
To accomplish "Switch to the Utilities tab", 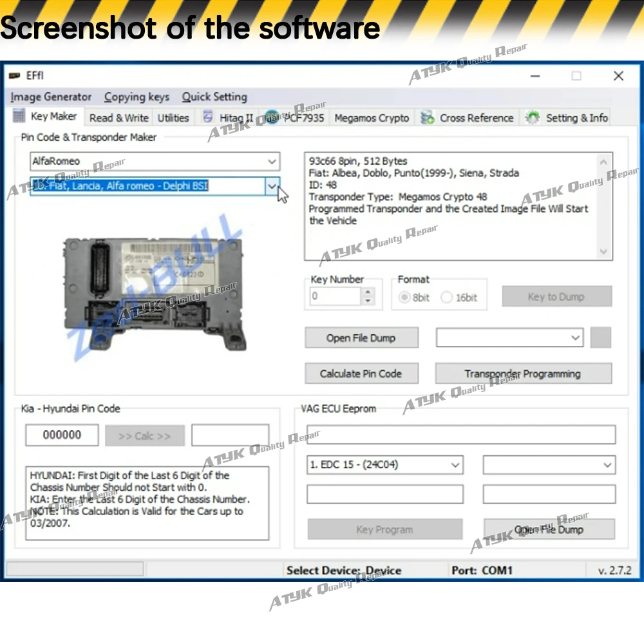I will 173,118.
